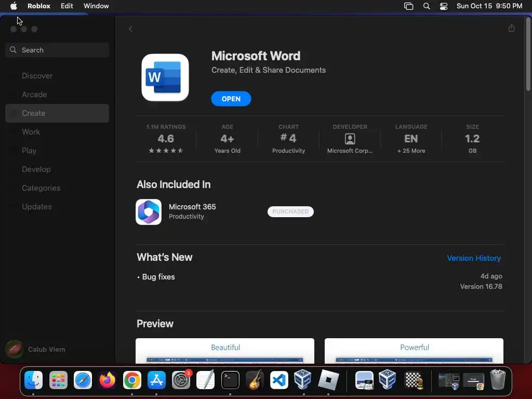Open Finder from the dock

[34, 380]
